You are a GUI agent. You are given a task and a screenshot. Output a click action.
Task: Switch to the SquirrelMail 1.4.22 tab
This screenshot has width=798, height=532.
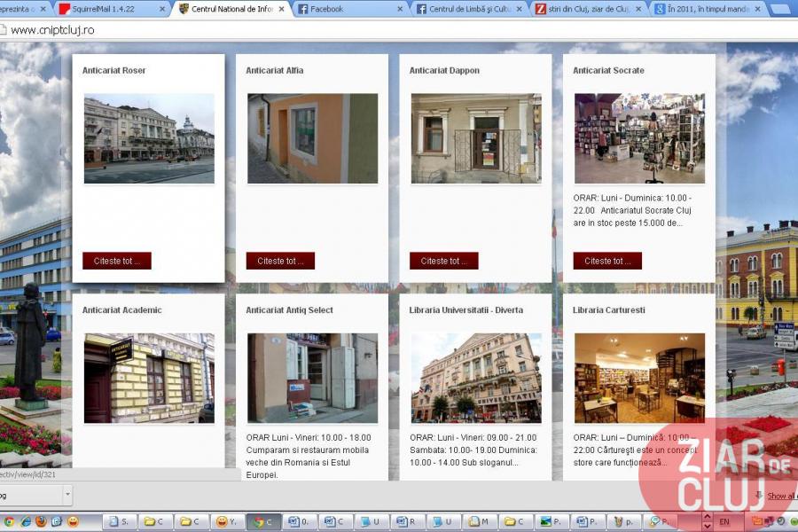pos(111,9)
